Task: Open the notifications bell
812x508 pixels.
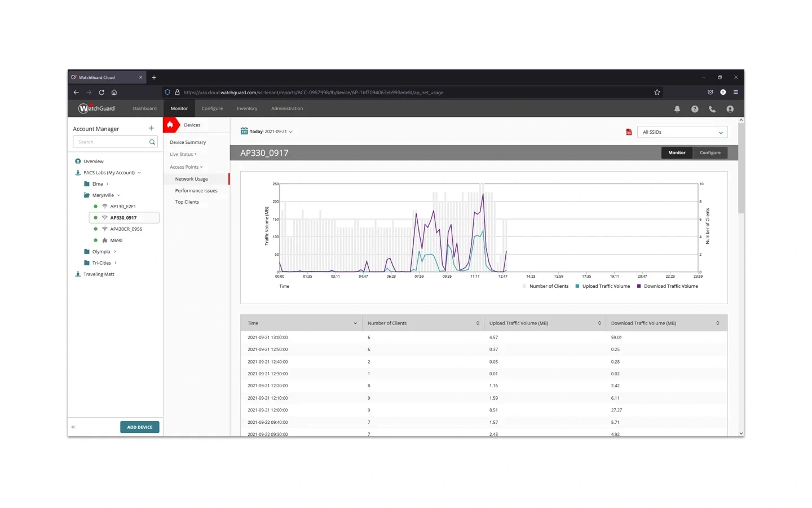Action: pyautogui.click(x=677, y=109)
